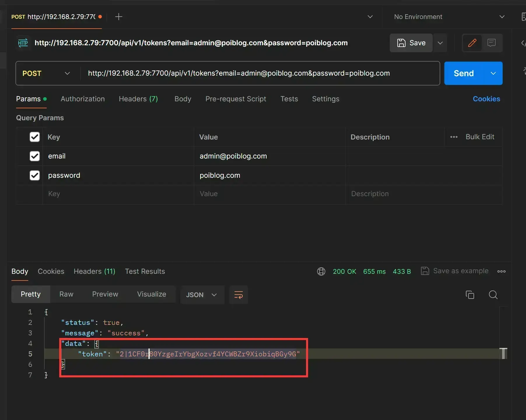
Task: Switch to edit mode with pencil icon
Action: point(472,43)
